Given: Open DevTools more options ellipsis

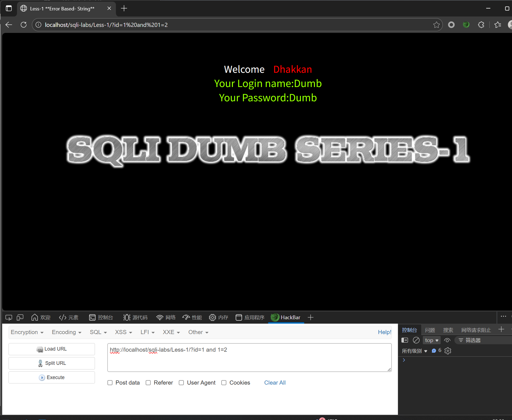Looking at the screenshot, I should point(503,317).
